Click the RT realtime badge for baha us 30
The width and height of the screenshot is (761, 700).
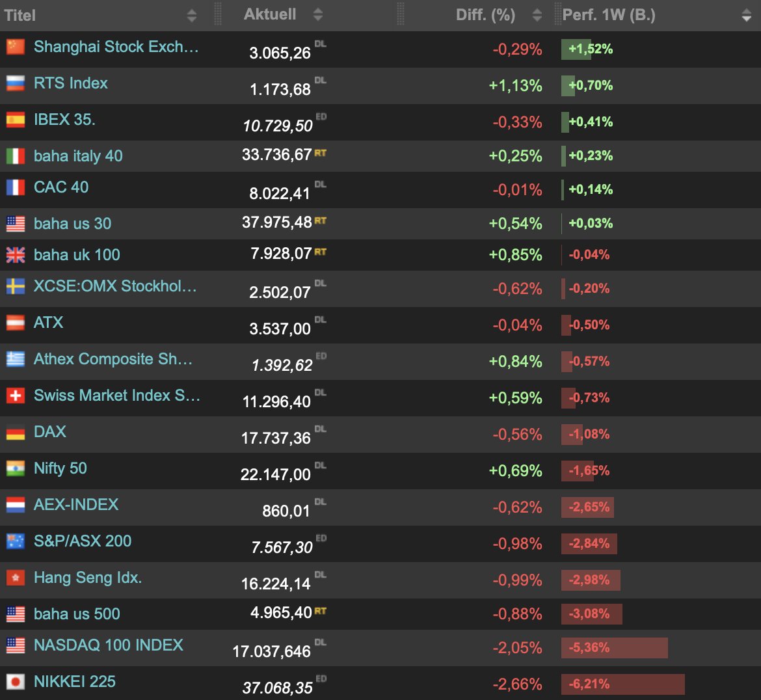tap(320, 221)
